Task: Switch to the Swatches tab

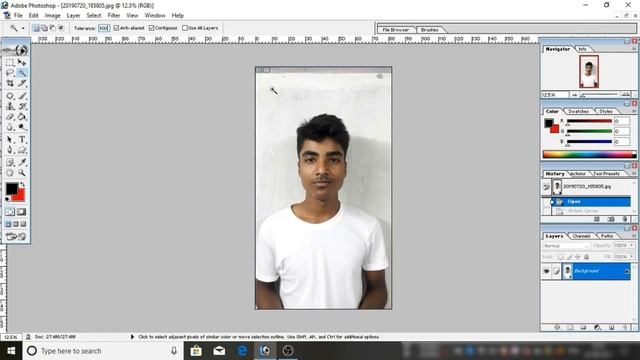Action: [x=578, y=111]
